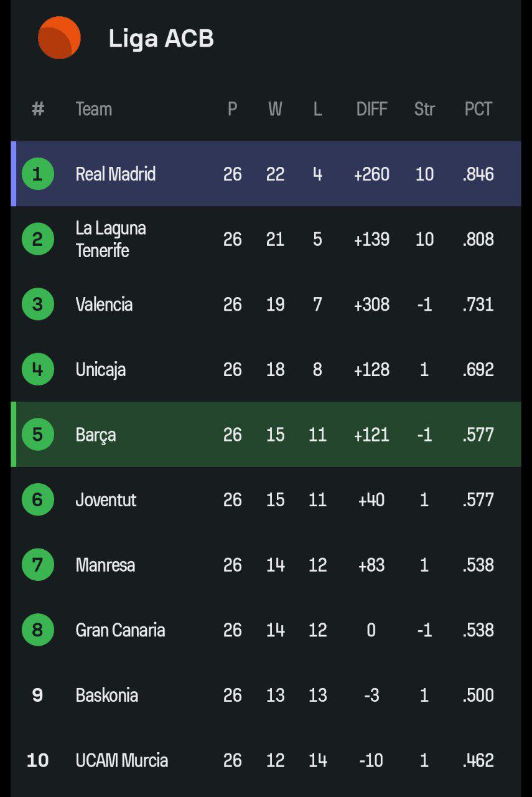Select the UCAM Murcia team name
532x797 pixels.
click(122, 760)
